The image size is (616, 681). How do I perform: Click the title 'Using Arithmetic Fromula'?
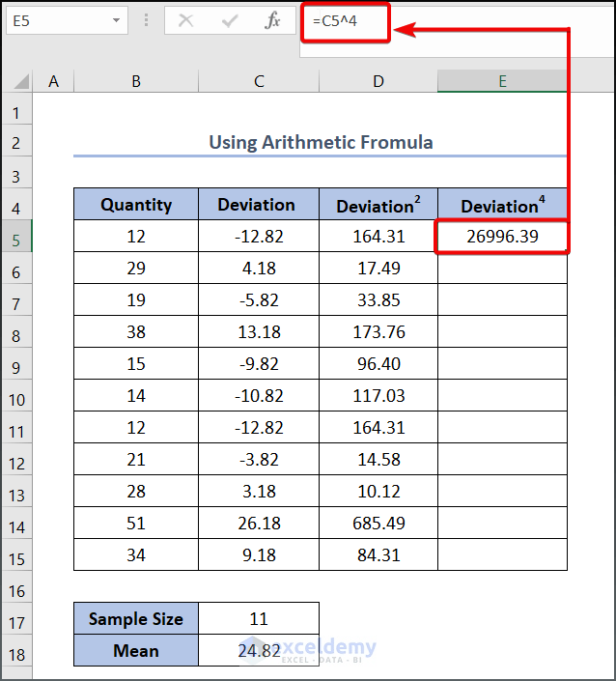pyautogui.click(x=321, y=142)
